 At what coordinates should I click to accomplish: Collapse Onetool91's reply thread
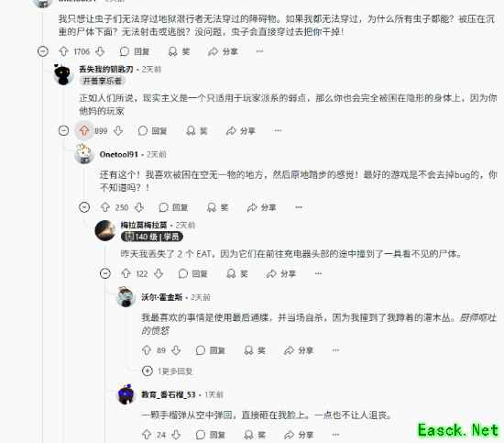[84, 207]
